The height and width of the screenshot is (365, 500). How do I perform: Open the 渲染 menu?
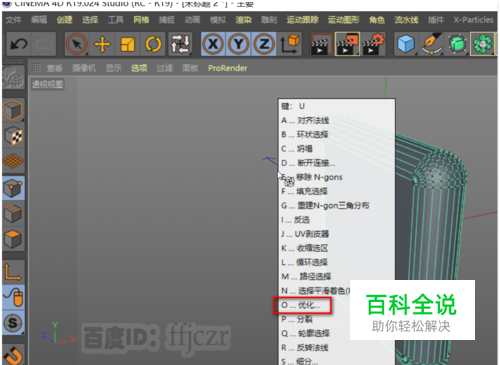pyautogui.click(x=243, y=20)
